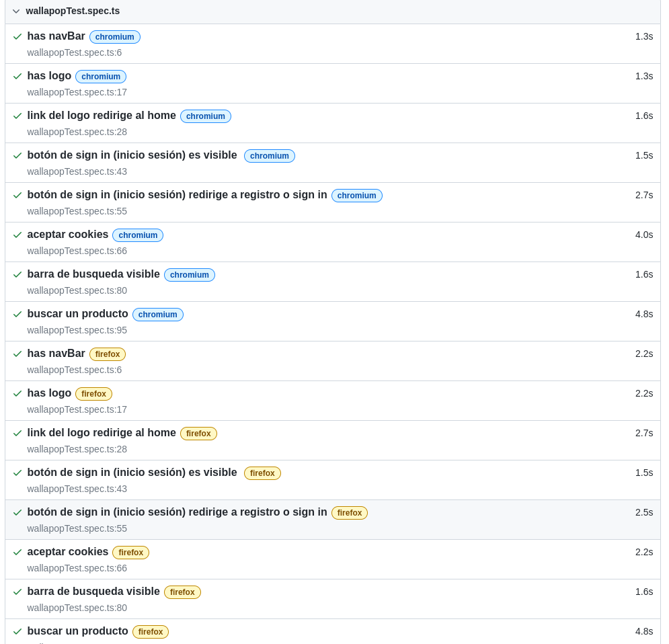
Task: Open 'has navBar' chromium test result
Action: 56,36
